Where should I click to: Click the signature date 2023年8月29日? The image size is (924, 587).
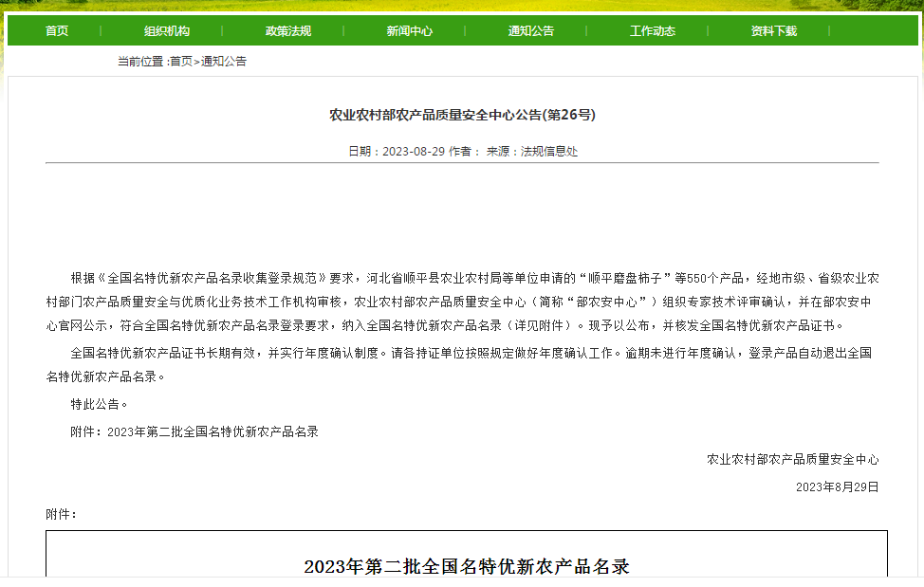point(837,486)
